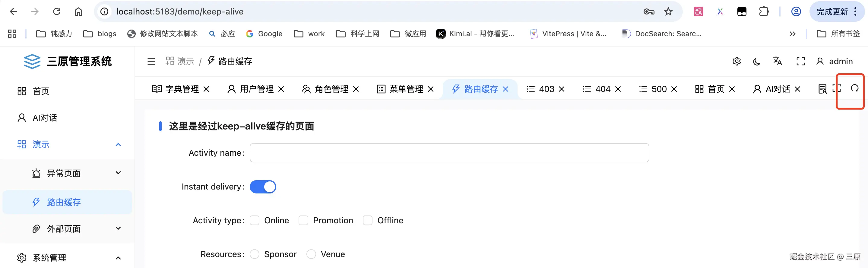This screenshot has width=868, height=268.
Task: Select the Venue radio button
Action: pyautogui.click(x=311, y=254)
